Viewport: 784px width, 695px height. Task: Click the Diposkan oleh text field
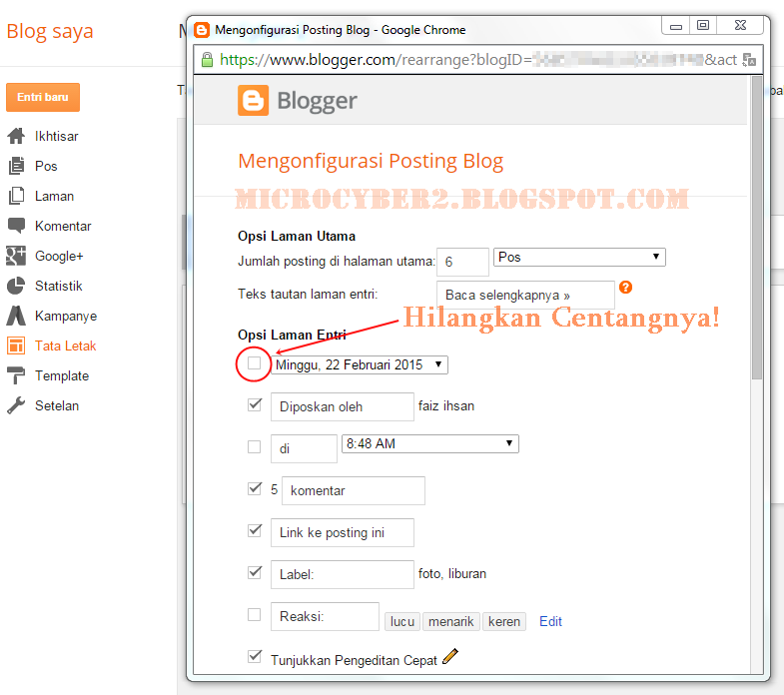[x=343, y=407]
